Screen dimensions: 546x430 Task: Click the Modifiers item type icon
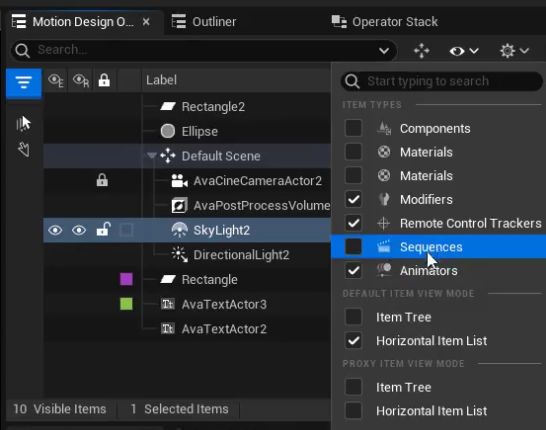point(384,199)
